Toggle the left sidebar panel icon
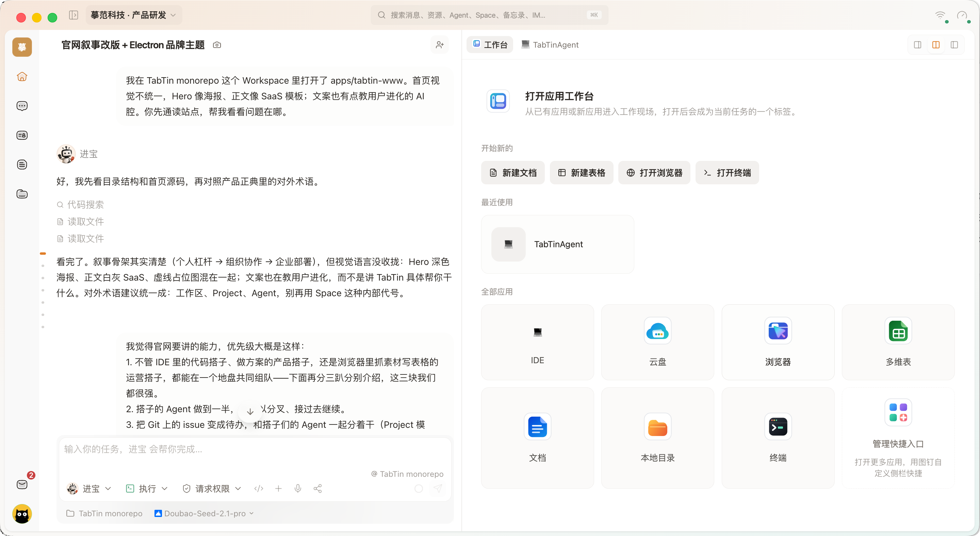Image resolution: width=980 pixels, height=536 pixels. coord(73,15)
